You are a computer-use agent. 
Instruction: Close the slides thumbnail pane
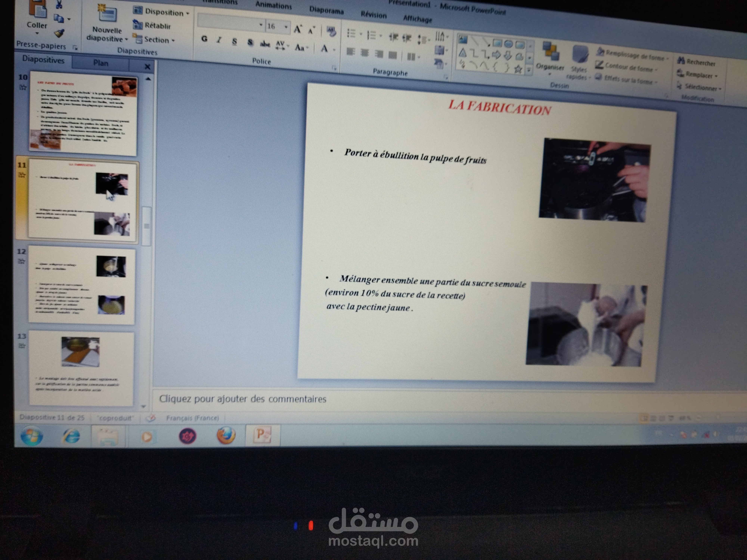(x=147, y=67)
